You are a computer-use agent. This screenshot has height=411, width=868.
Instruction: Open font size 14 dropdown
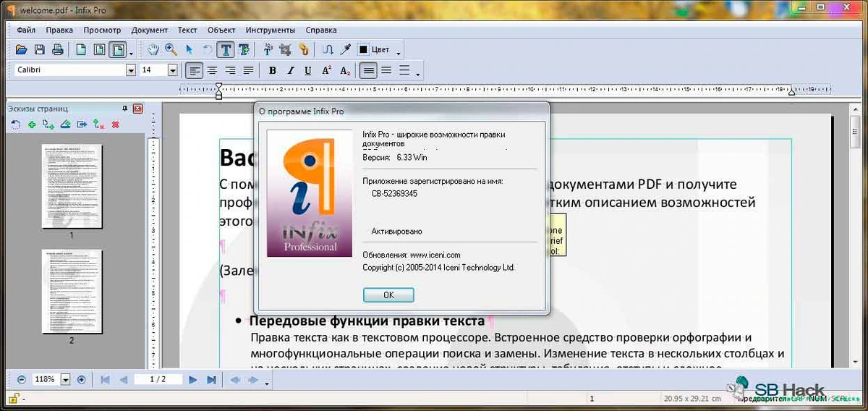tap(173, 70)
